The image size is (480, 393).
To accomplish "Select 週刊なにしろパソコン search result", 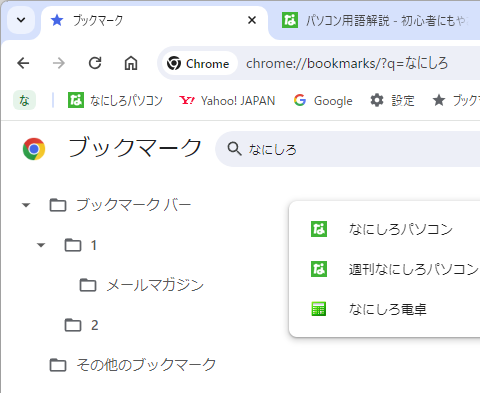I will pyautogui.click(x=384, y=269).
